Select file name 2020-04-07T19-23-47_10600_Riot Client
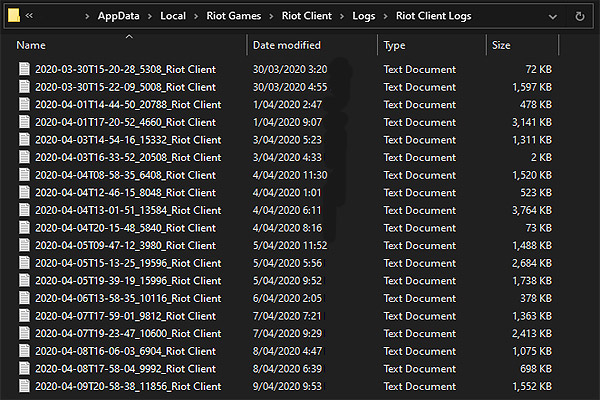The width and height of the screenshot is (600, 400). pyautogui.click(x=128, y=333)
